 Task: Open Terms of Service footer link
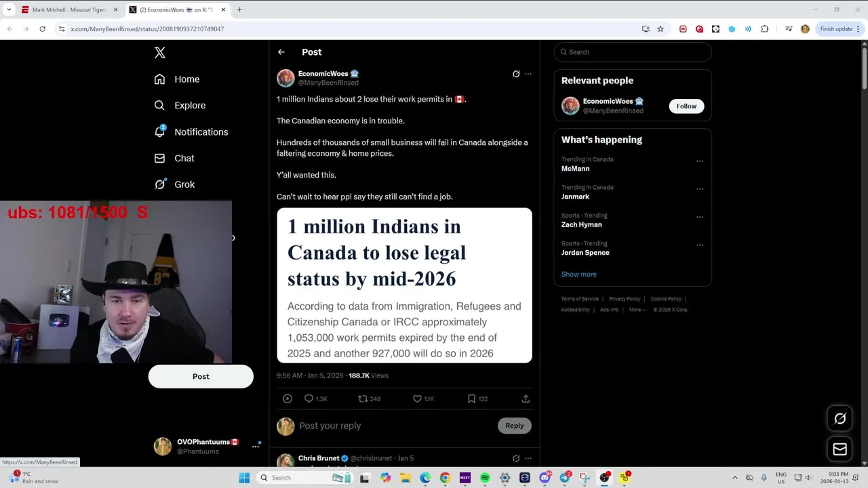pyautogui.click(x=580, y=299)
